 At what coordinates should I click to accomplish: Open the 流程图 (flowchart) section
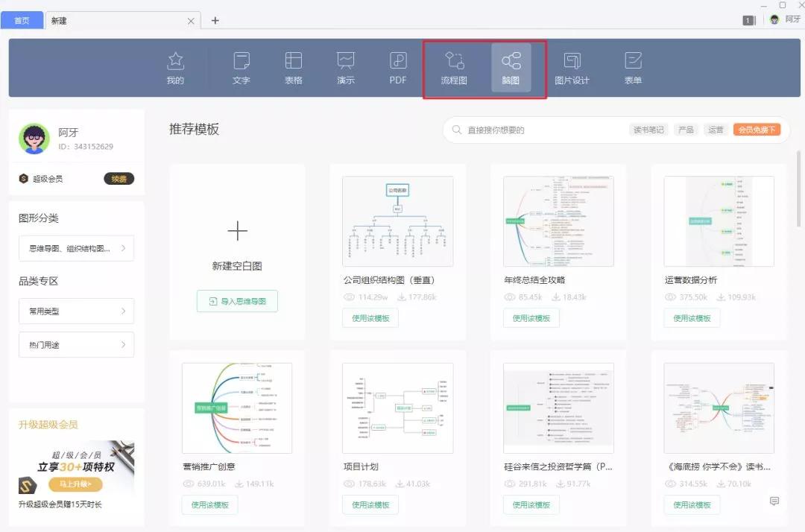point(455,68)
